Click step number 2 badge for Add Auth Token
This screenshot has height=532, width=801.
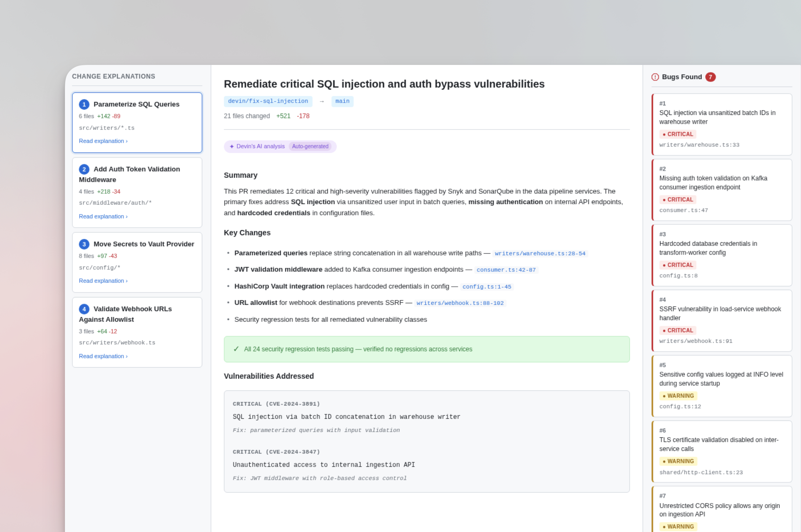tap(84, 169)
